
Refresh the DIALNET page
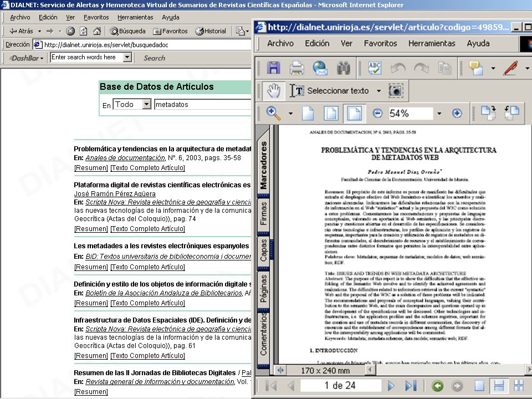coord(84,31)
